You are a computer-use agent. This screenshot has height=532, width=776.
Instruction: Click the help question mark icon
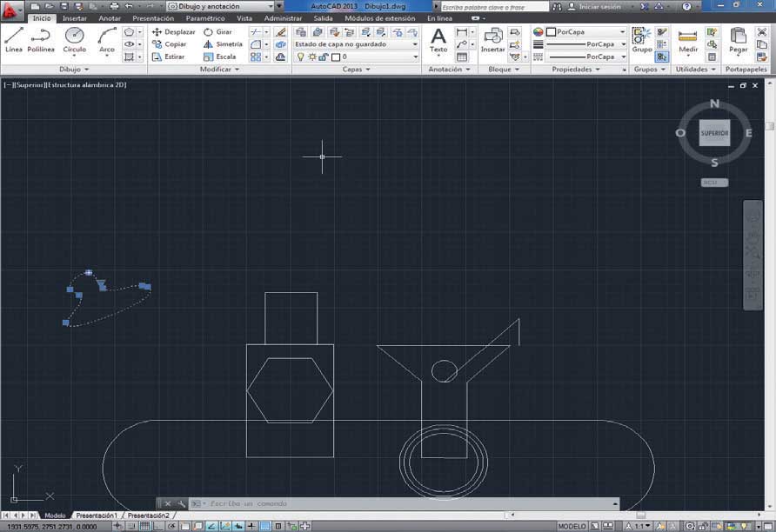click(686, 6)
